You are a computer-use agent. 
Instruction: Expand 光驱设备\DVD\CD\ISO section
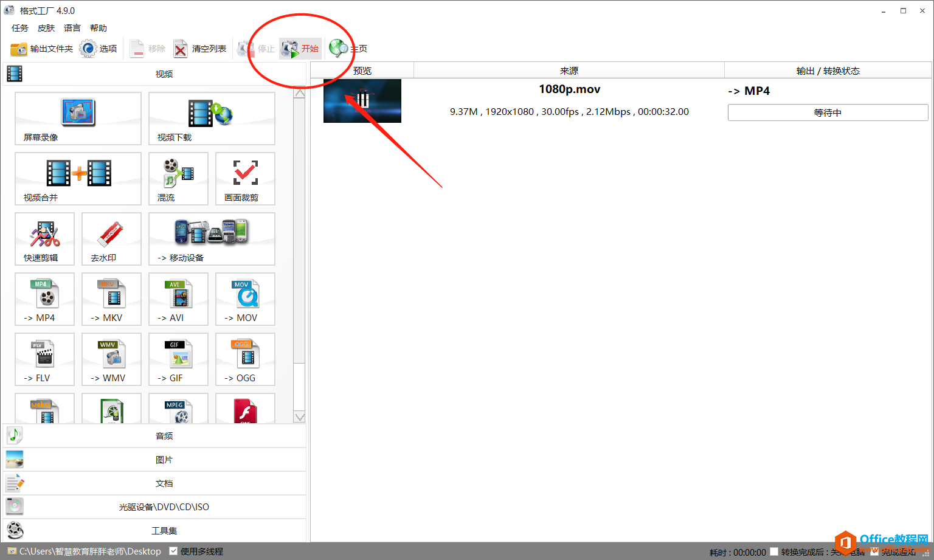click(154, 507)
